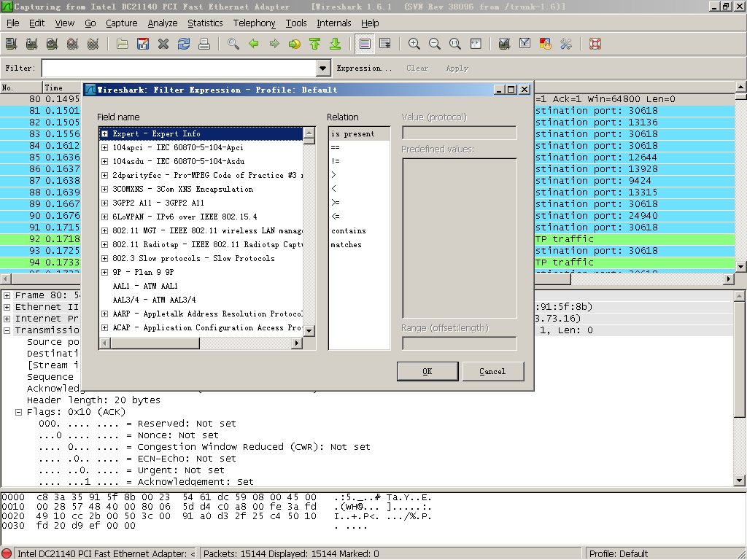Open help lifebuoy icon
Screen dimensions: 747x560
pos(595,44)
